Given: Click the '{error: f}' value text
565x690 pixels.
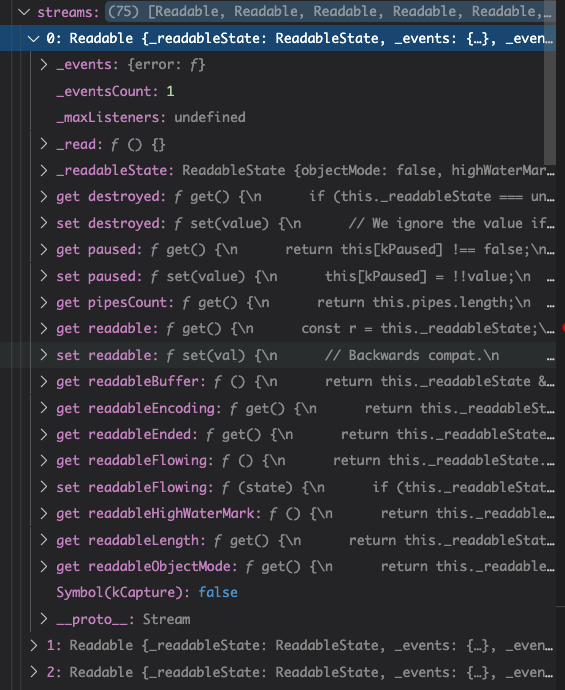Looking at the screenshot, I should coord(166,65).
